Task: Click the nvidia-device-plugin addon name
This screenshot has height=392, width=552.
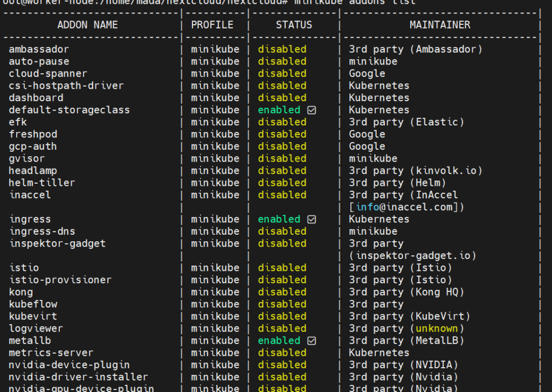Action: click(x=69, y=365)
